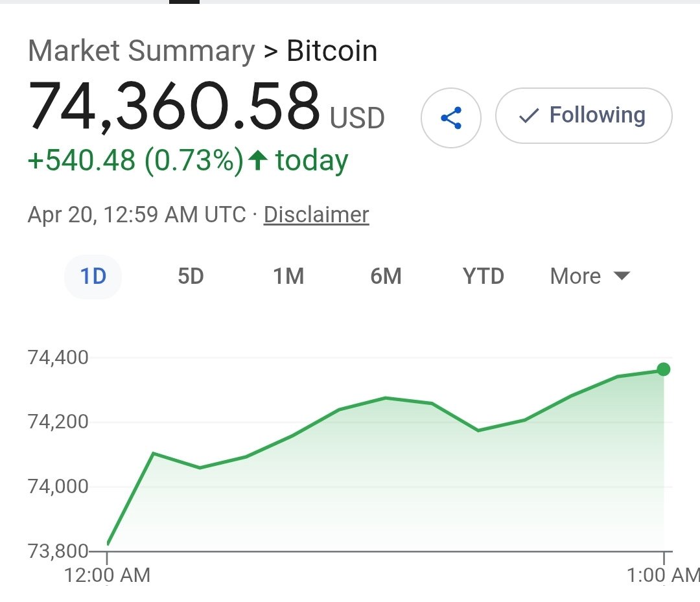The height and width of the screenshot is (602, 700).
Task: Click the share icon button
Action: [x=450, y=118]
